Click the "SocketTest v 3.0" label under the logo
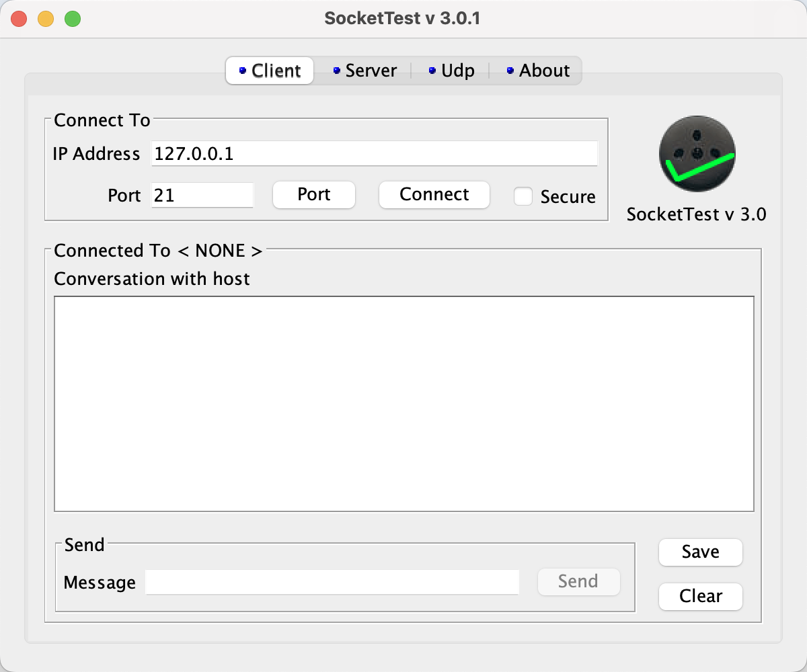The height and width of the screenshot is (672, 807). (x=697, y=214)
